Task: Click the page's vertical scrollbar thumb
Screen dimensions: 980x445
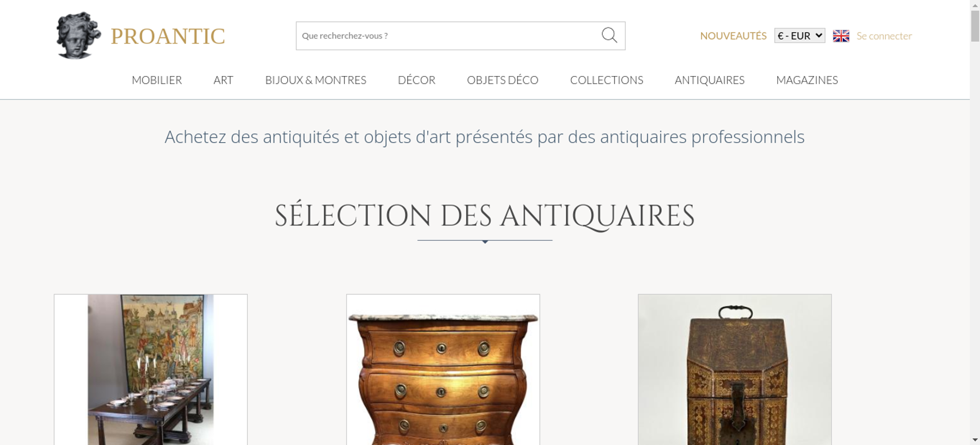Action: [975, 25]
